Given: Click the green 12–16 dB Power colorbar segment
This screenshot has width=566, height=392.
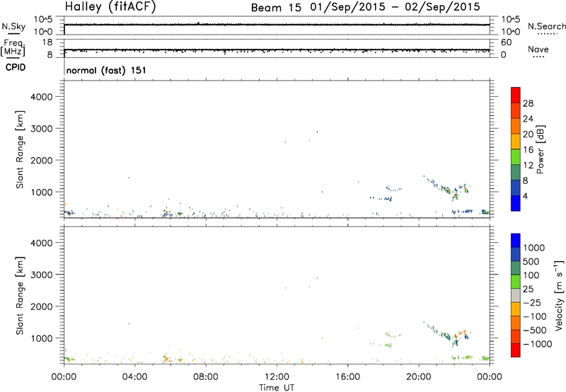Looking at the screenshot, I should 516,156.
